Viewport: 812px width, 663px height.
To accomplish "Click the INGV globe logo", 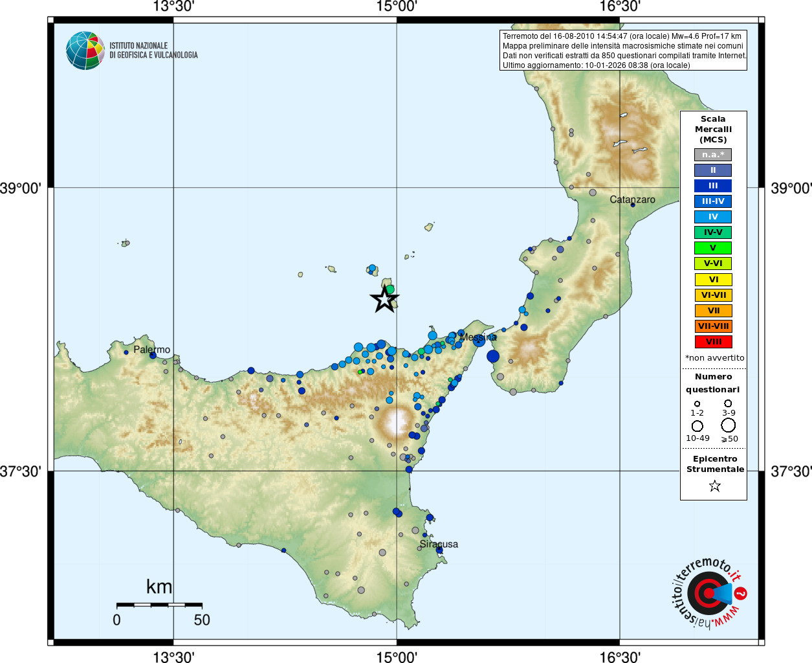I will [x=85, y=51].
